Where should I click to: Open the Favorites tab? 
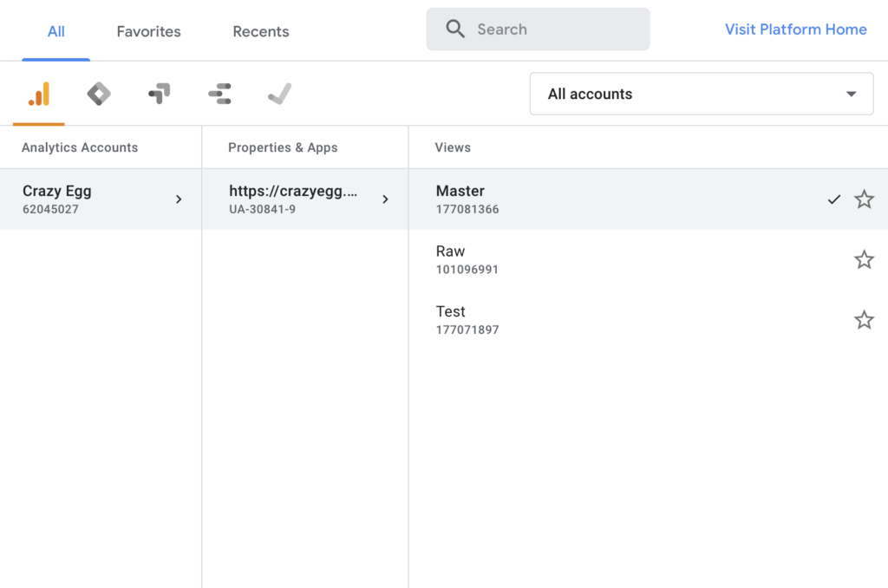click(x=149, y=32)
